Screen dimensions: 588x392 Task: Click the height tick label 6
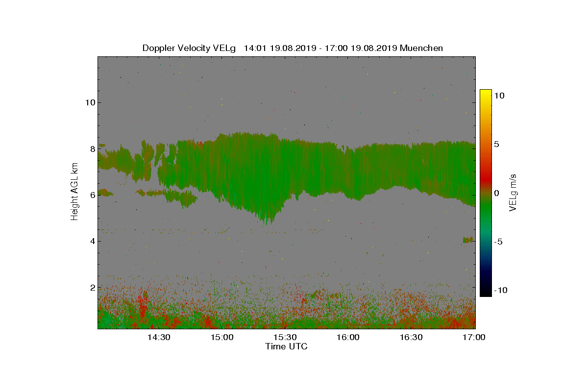click(x=92, y=195)
